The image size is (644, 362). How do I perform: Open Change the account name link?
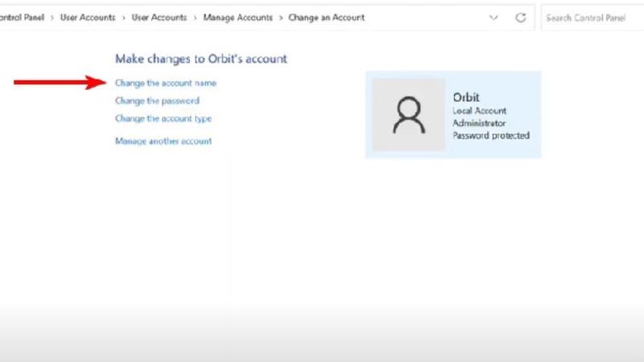coord(166,83)
